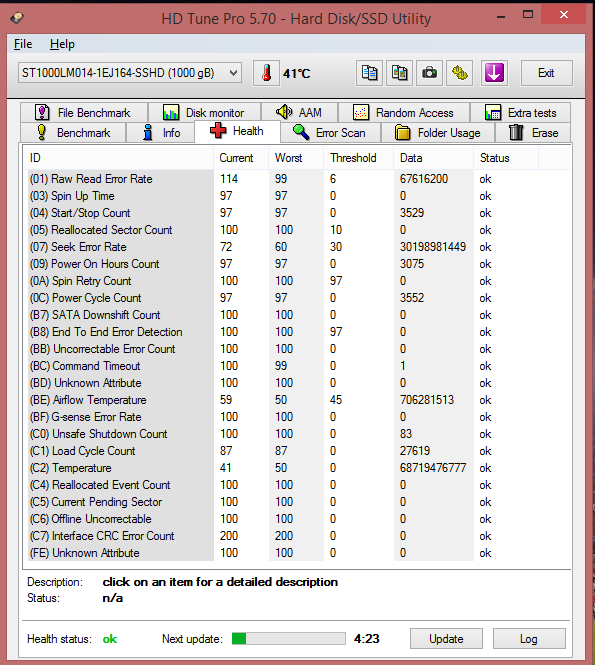The height and width of the screenshot is (665, 595).
Task: Open the File menu
Action: click(x=23, y=44)
